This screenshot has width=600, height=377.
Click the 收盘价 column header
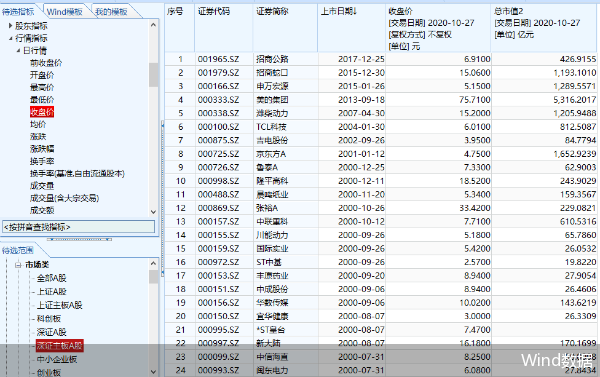coord(438,28)
